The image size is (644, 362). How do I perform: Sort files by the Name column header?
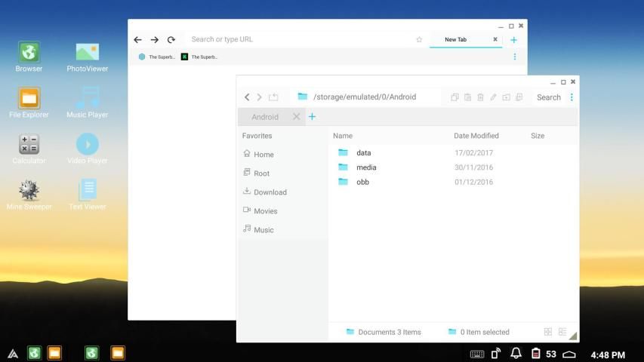343,136
